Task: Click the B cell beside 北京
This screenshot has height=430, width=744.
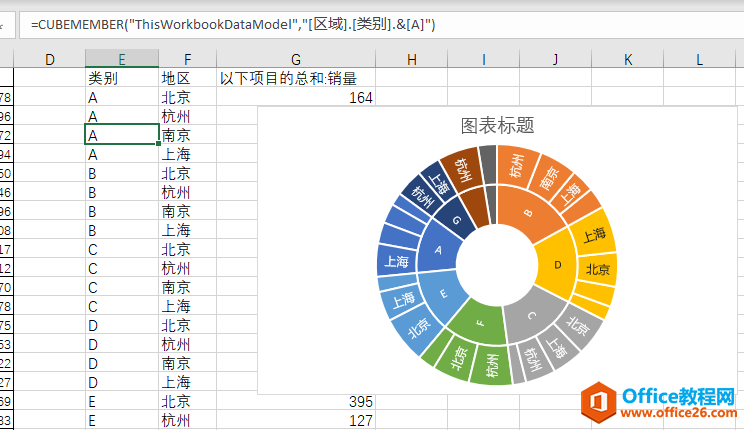Action: coord(122,173)
